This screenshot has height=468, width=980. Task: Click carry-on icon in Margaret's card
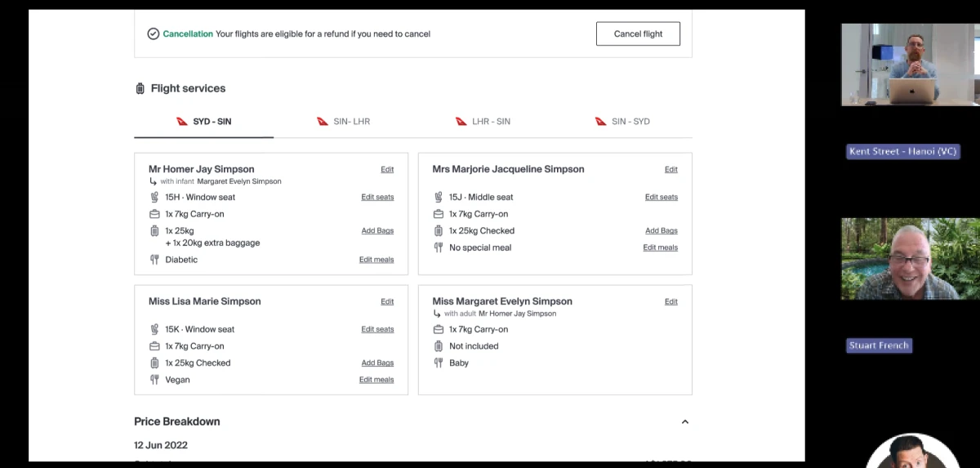(x=439, y=329)
